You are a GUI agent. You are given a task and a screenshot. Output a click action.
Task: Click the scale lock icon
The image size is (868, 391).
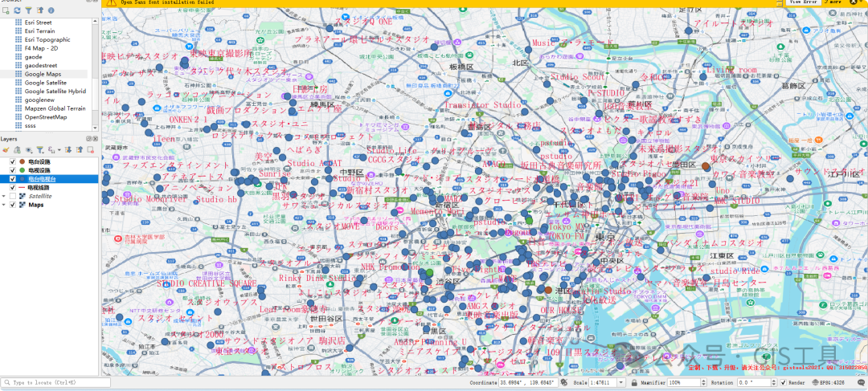pyautogui.click(x=634, y=383)
